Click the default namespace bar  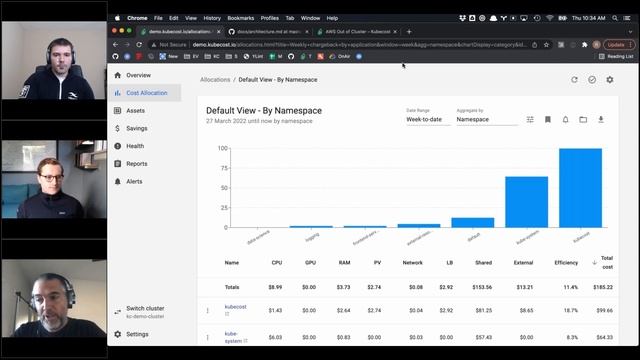[473, 222]
